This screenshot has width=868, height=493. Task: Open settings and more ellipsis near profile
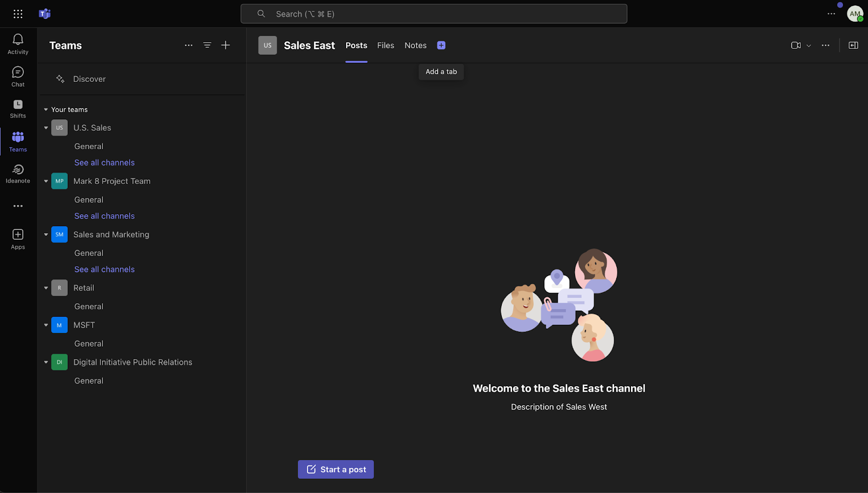coord(831,14)
